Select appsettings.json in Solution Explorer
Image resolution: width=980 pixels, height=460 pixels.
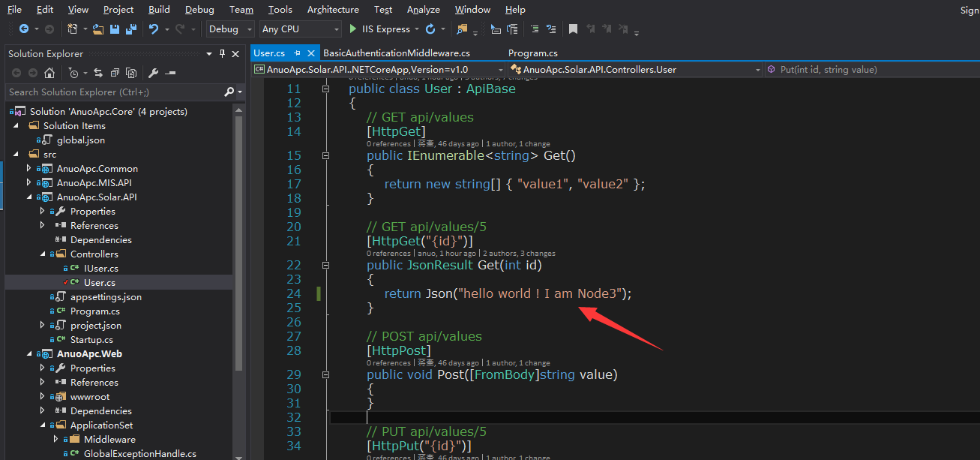(106, 296)
